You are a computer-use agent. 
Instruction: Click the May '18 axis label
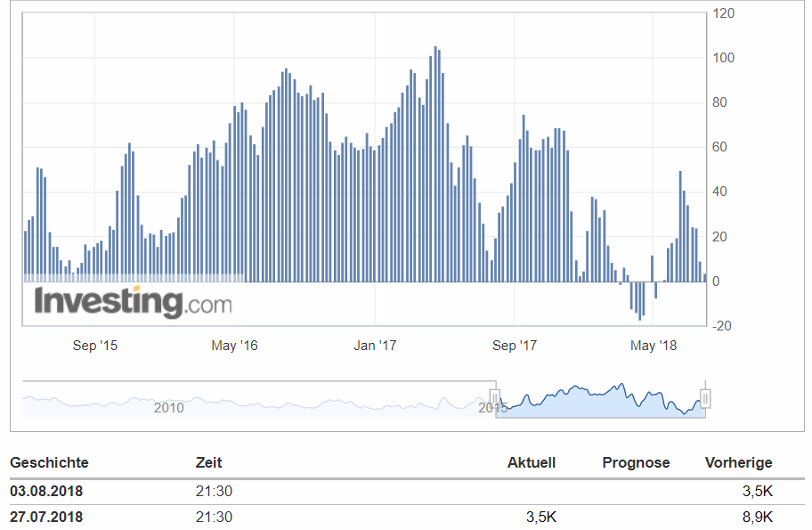click(653, 346)
